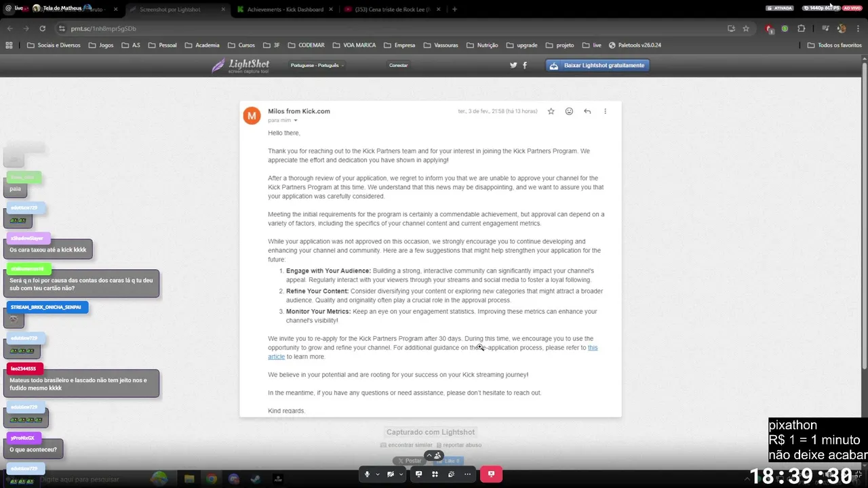Click the share screen icon
Viewport: 868px width, 488px height.
click(418, 474)
